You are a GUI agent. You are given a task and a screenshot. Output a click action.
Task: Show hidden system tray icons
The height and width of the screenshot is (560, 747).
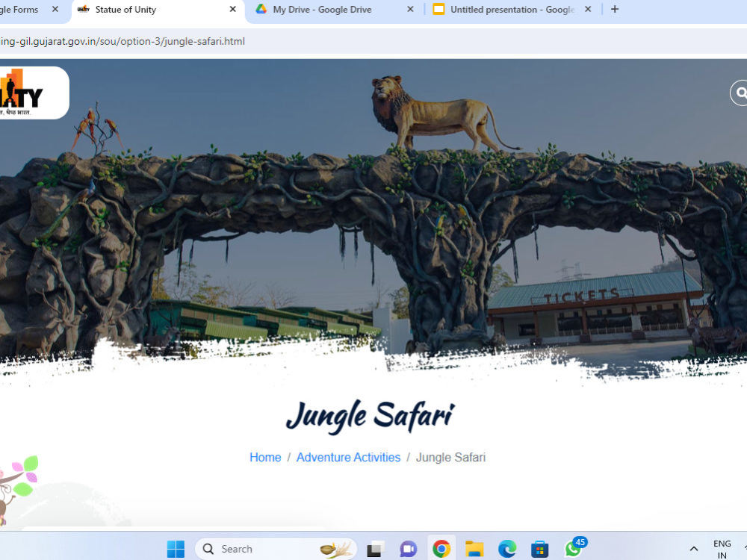694,549
